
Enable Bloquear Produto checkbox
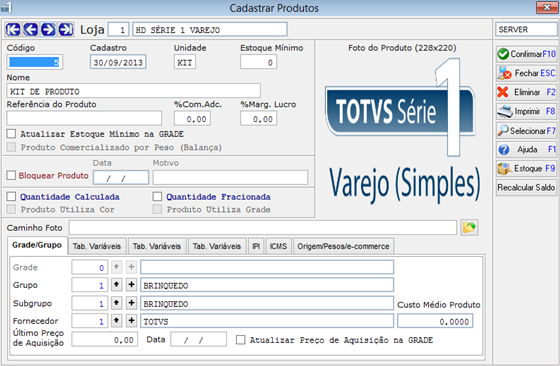click(x=11, y=175)
